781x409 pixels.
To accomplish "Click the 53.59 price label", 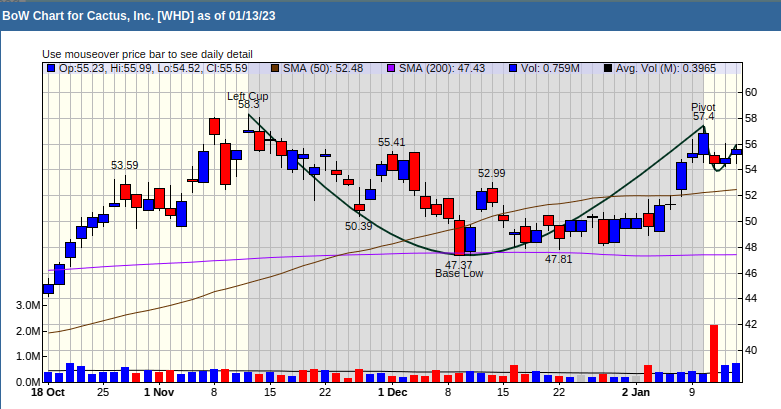I will (125, 165).
